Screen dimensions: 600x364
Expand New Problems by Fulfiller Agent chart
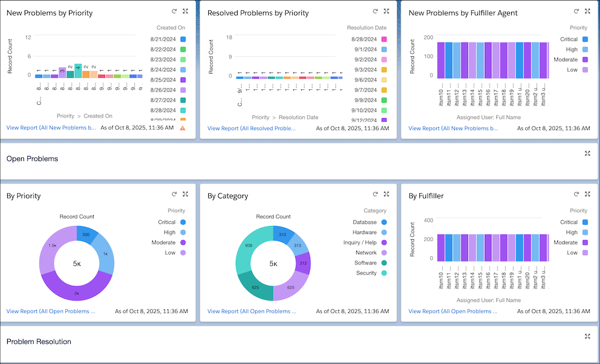click(x=587, y=11)
